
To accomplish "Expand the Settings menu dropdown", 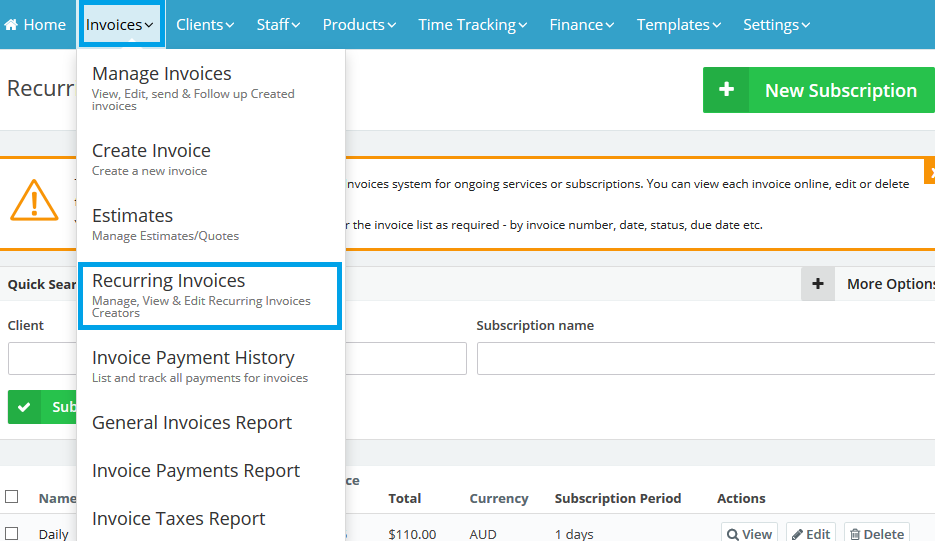I will [776, 25].
